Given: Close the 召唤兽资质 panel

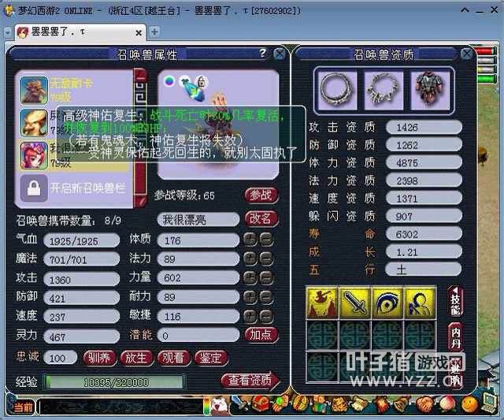Looking at the screenshot, I should 466,54.
